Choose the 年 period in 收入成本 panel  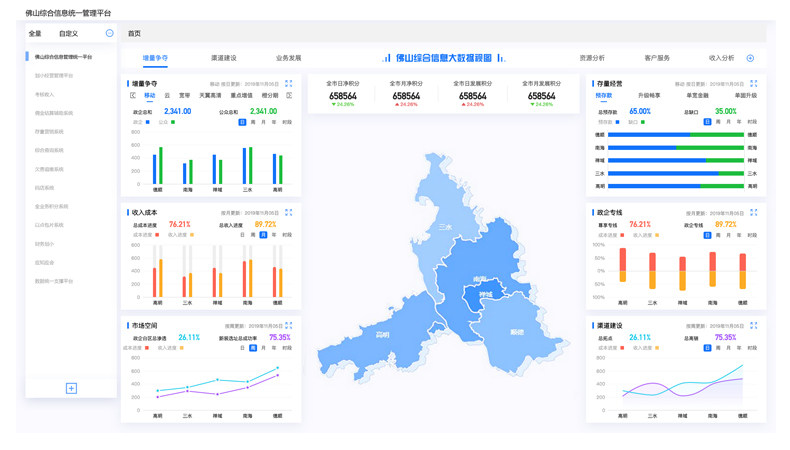274,235
